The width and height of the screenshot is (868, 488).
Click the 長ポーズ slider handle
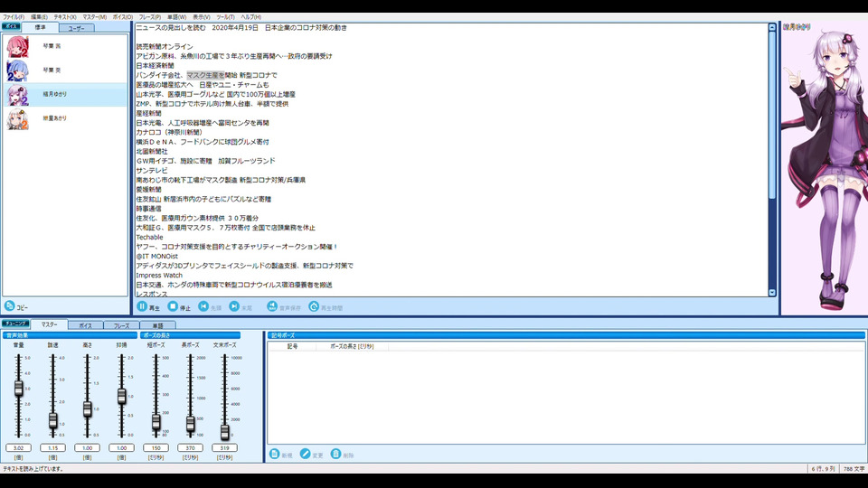pos(191,424)
